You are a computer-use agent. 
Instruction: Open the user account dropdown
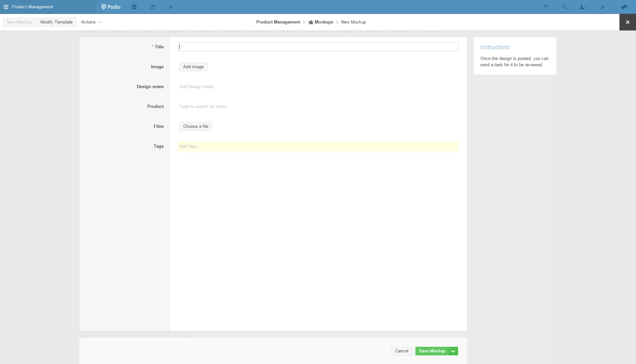(x=583, y=7)
